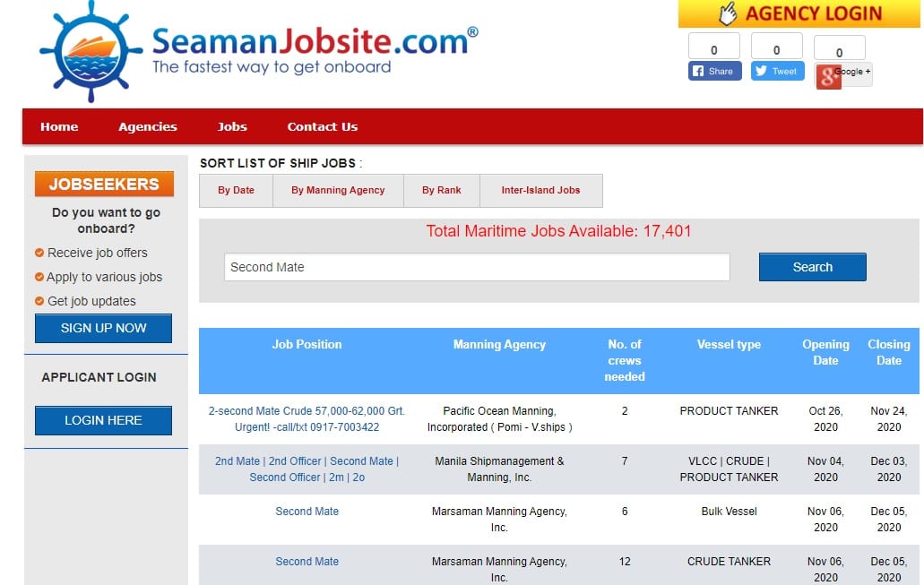Click 'Dec 03, 2020' closing date cell

(889, 469)
